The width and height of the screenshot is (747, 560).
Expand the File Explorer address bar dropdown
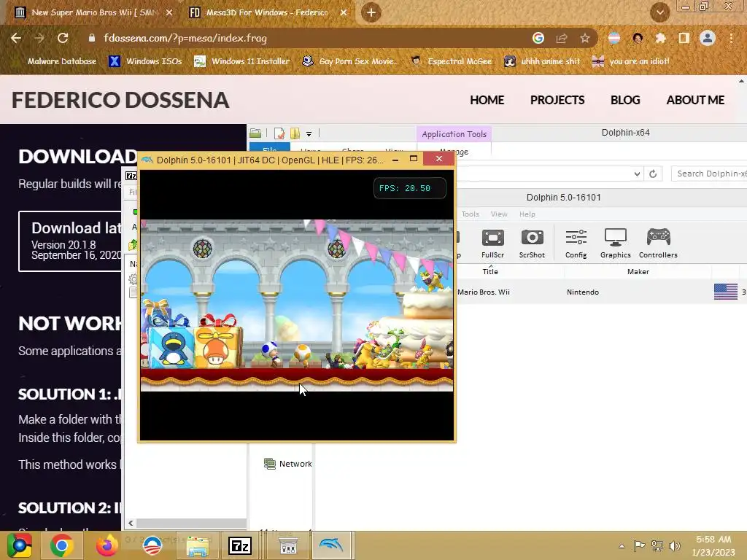click(637, 174)
